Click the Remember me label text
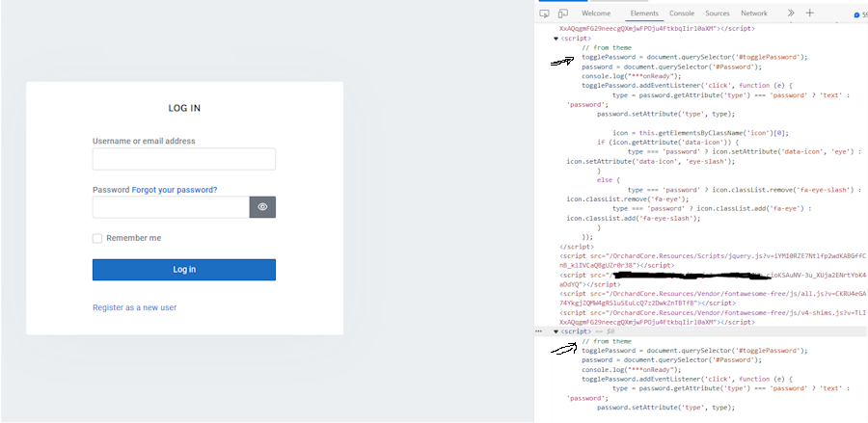The image size is (868, 423). (x=134, y=238)
